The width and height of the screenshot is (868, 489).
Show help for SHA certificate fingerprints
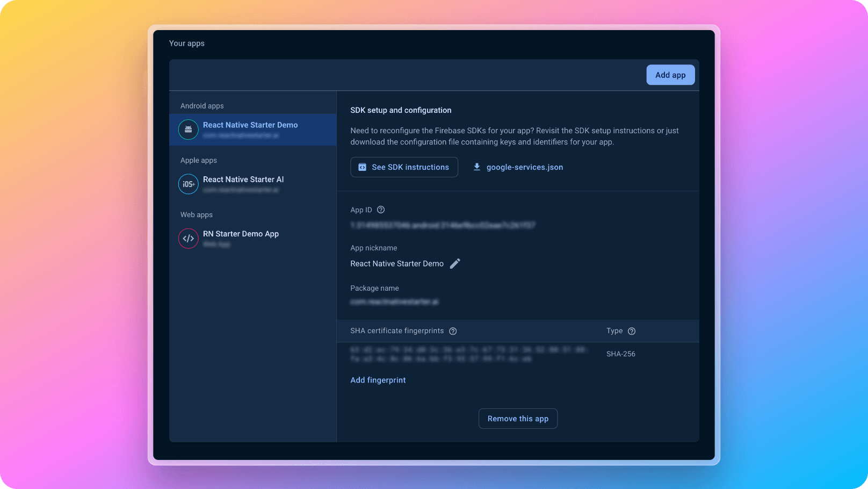pyautogui.click(x=453, y=331)
